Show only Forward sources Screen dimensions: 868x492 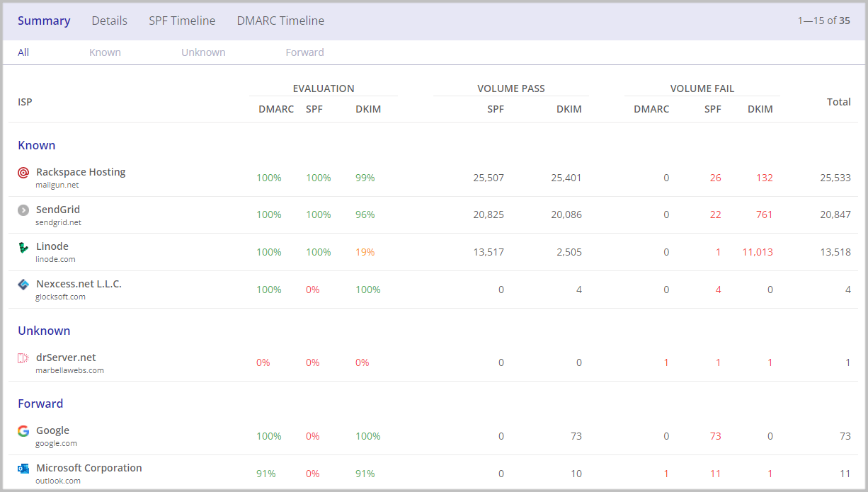[x=304, y=52]
